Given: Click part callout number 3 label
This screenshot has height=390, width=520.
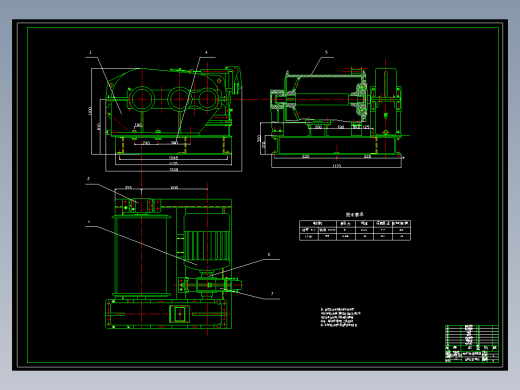Looking at the screenshot, I should click(x=90, y=52).
